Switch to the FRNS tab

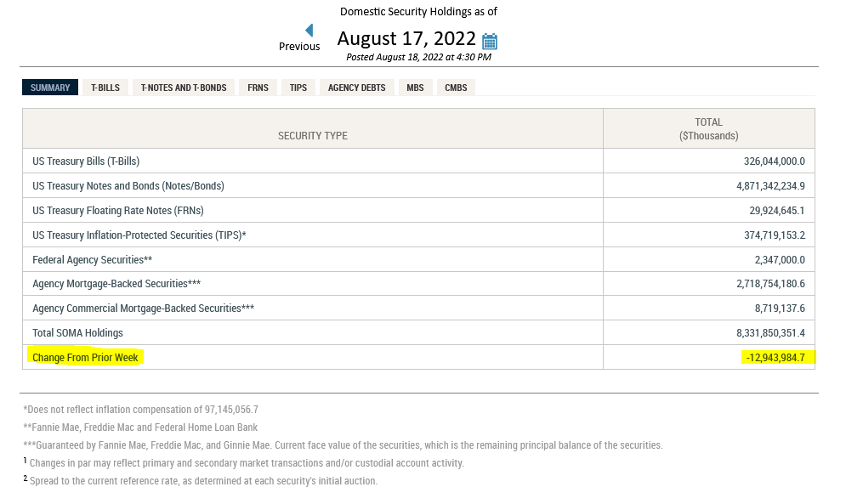point(258,88)
